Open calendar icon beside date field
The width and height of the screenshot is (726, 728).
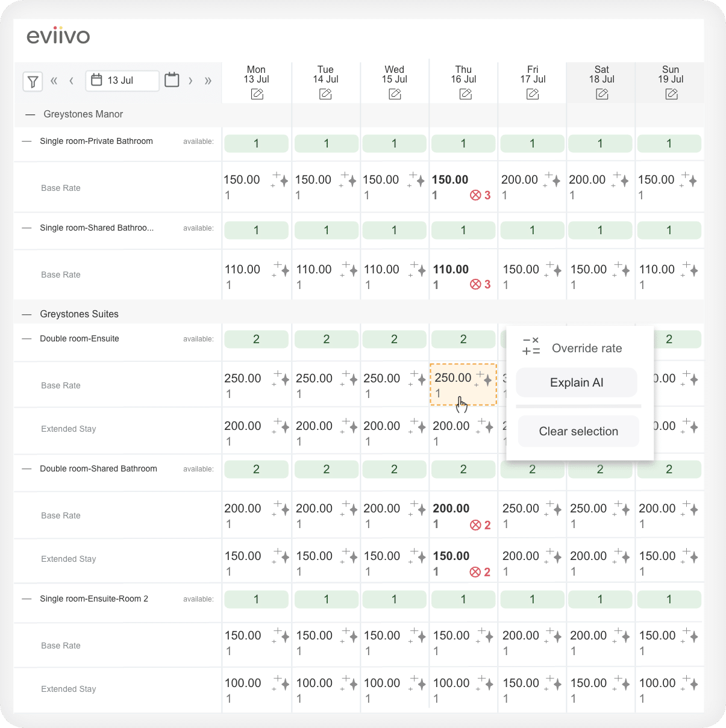click(x=172, y=79)
